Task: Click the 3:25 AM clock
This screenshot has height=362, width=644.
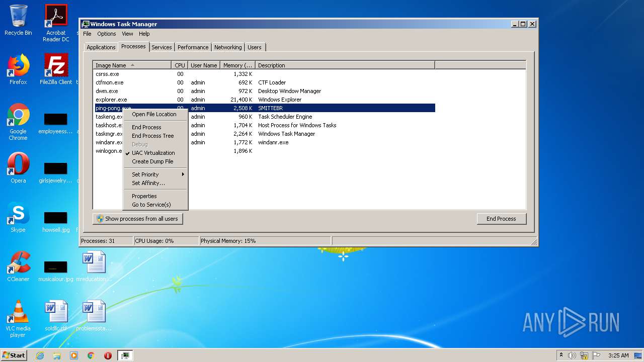Action: [618, 355]
